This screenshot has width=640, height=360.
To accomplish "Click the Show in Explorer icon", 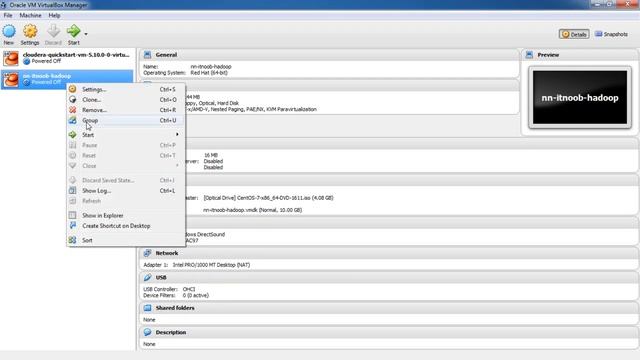I will tap(73, 215).
